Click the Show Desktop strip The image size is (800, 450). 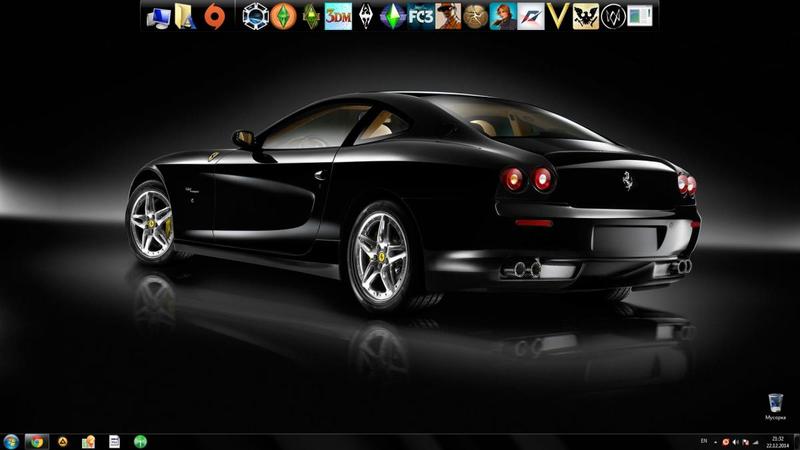pyautogui.click(x=797, y=441)
